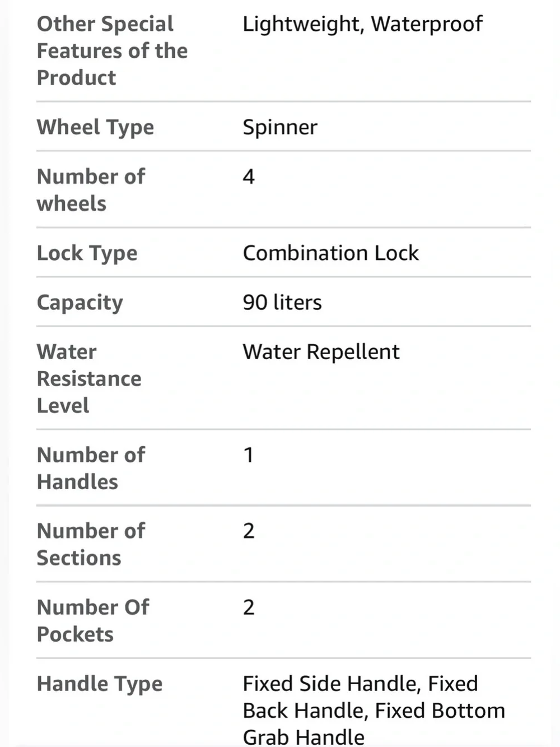Viewport: 560px width, 747px height.
Task: Click the 'Water Repellent' value
Action: coord(321,352)
